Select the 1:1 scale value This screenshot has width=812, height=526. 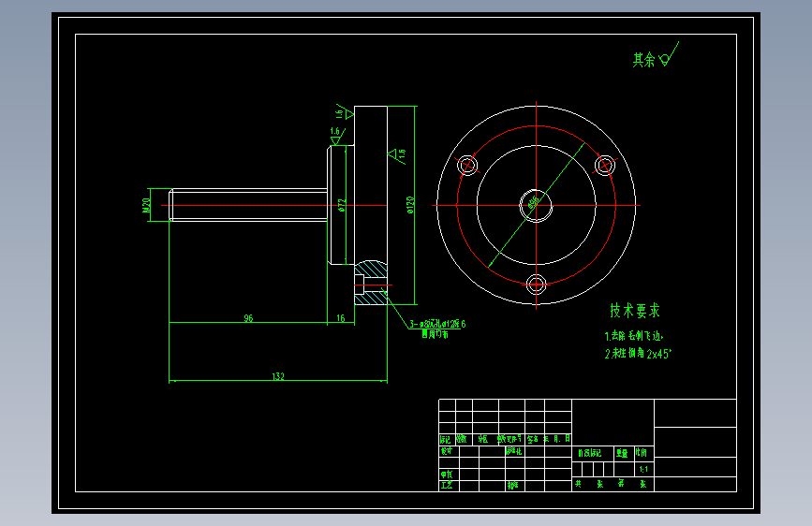(x=643, y=470)
